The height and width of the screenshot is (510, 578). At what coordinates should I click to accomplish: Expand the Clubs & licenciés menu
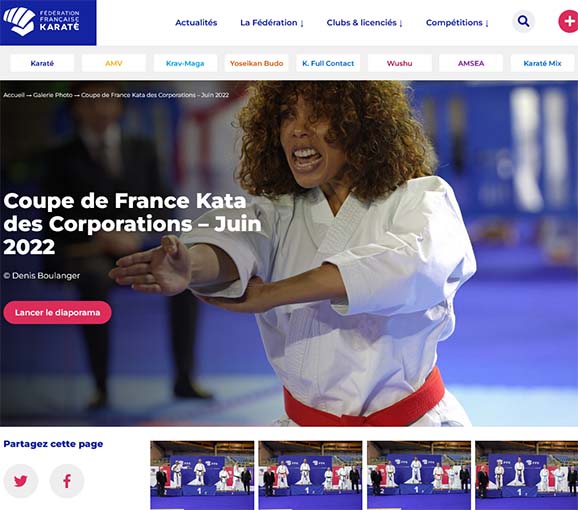364,23
